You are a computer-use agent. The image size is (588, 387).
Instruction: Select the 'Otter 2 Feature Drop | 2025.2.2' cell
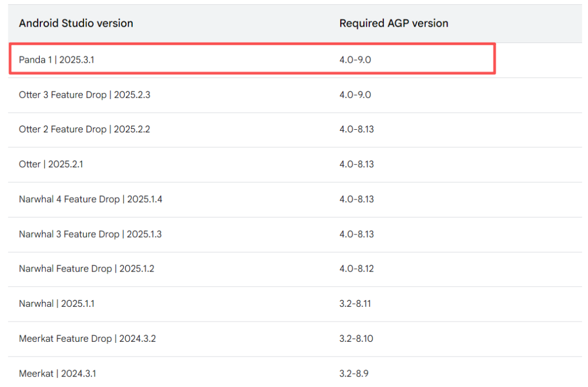coord(84,130)
